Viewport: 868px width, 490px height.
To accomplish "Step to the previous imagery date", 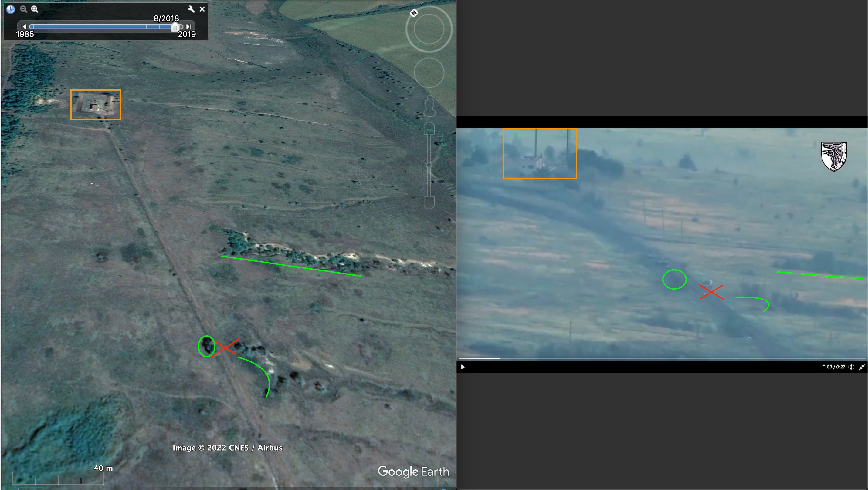I will (x=24, y=26).
